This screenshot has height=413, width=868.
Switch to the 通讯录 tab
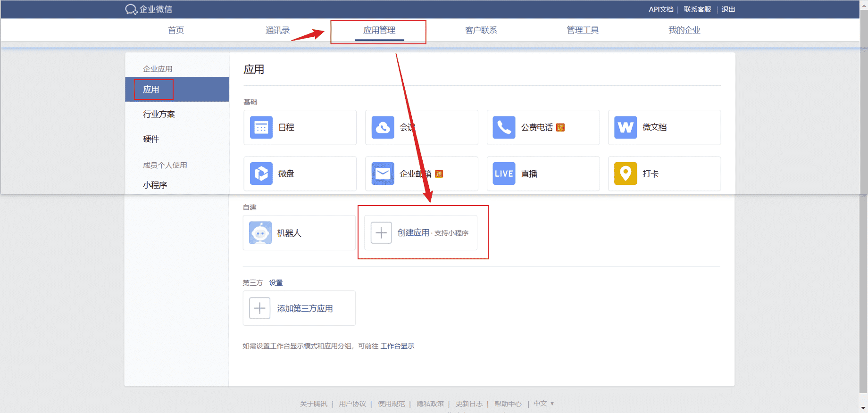[278, 30]
